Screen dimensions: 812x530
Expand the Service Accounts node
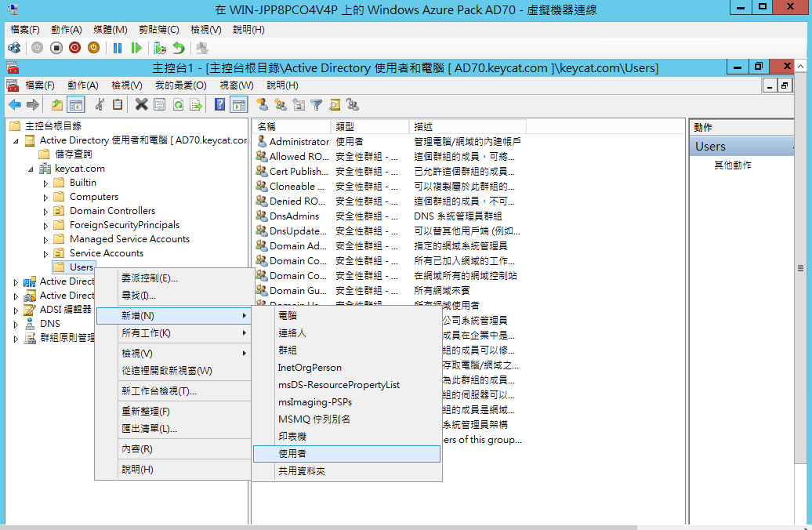45,254
